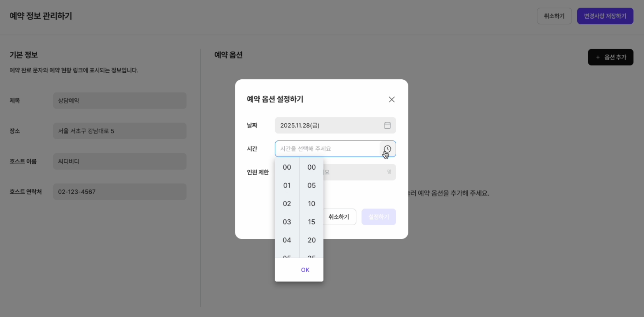Screen dimensions: 644x317
Task: Select hour 00 in time picker
Action: (x=287, y=167)
